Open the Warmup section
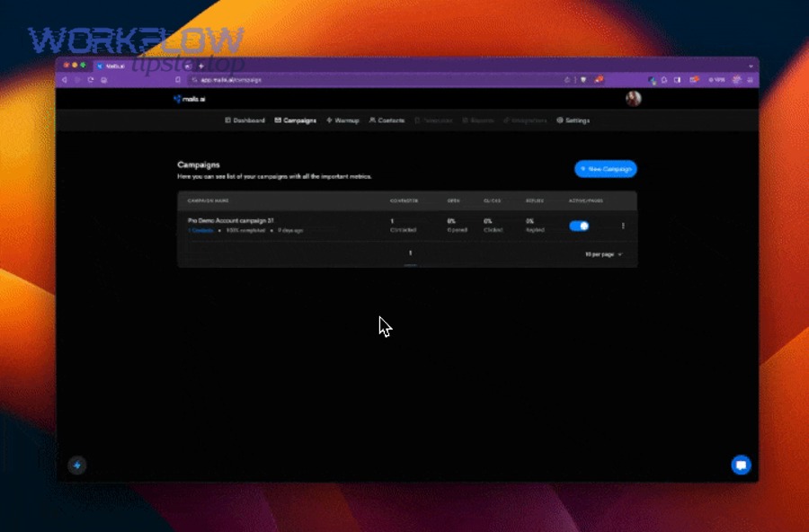This screenshot has height=532, width=809. [342, 120]
